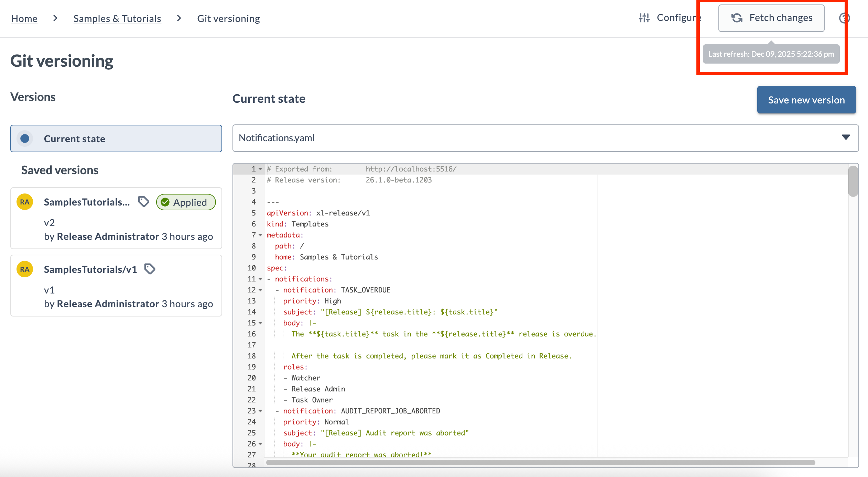Collapse the notifications fold at line 11
Viewport: 868px width, 477px height.
click(x=260, y=279)
